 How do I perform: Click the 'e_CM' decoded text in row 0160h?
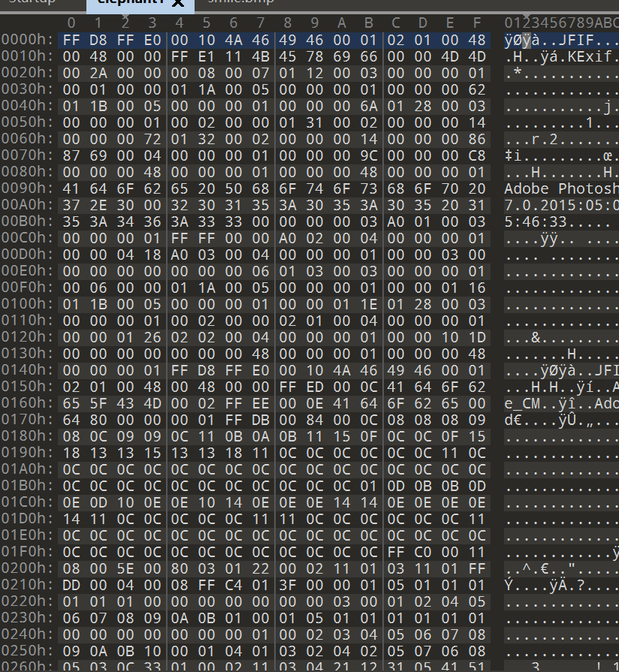522,403
